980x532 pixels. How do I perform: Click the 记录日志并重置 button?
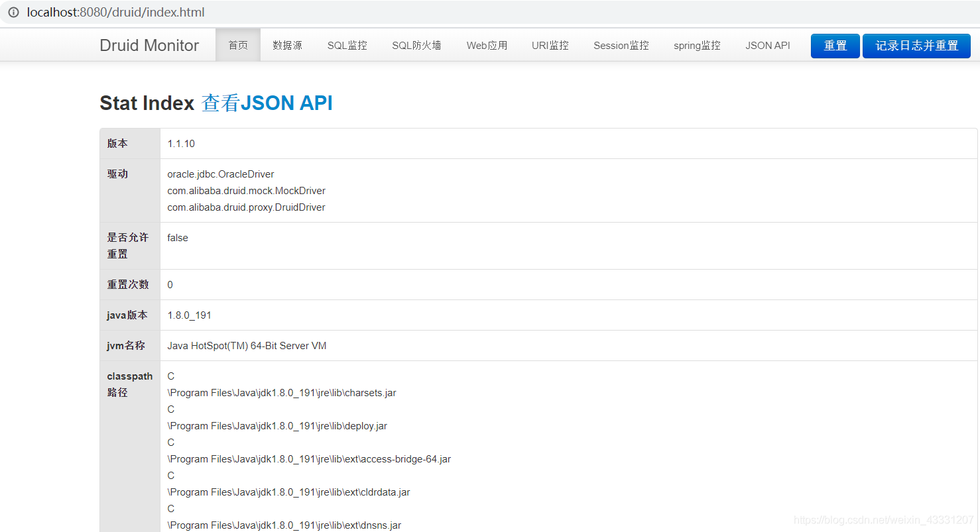coord(917,46)
